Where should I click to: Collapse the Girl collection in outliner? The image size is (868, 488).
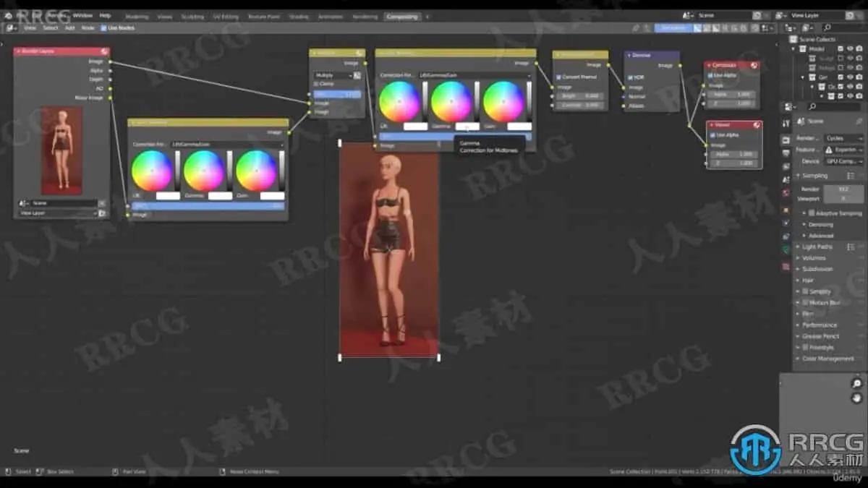(803, 77)
